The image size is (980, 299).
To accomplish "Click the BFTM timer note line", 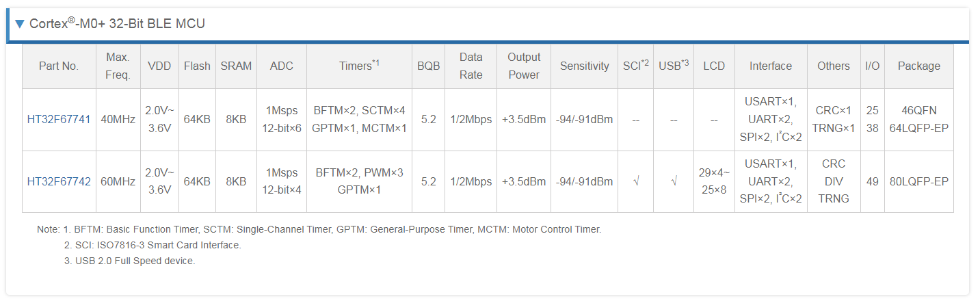I will [319, 230].
